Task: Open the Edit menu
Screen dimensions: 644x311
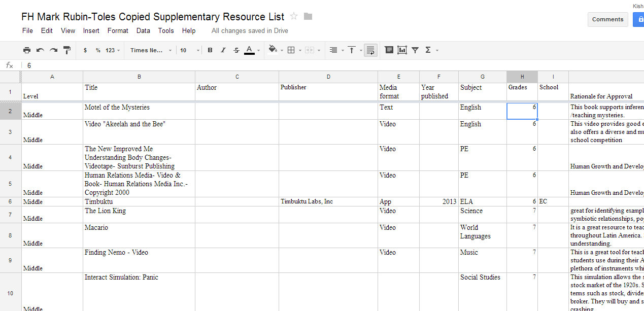Action: tap(47, 30)
